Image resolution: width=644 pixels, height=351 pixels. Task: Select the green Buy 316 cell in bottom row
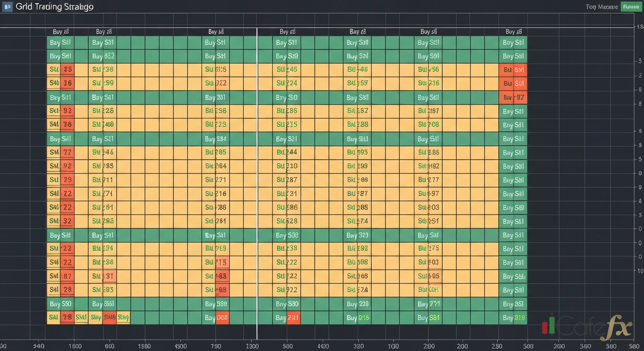point(513,317)
